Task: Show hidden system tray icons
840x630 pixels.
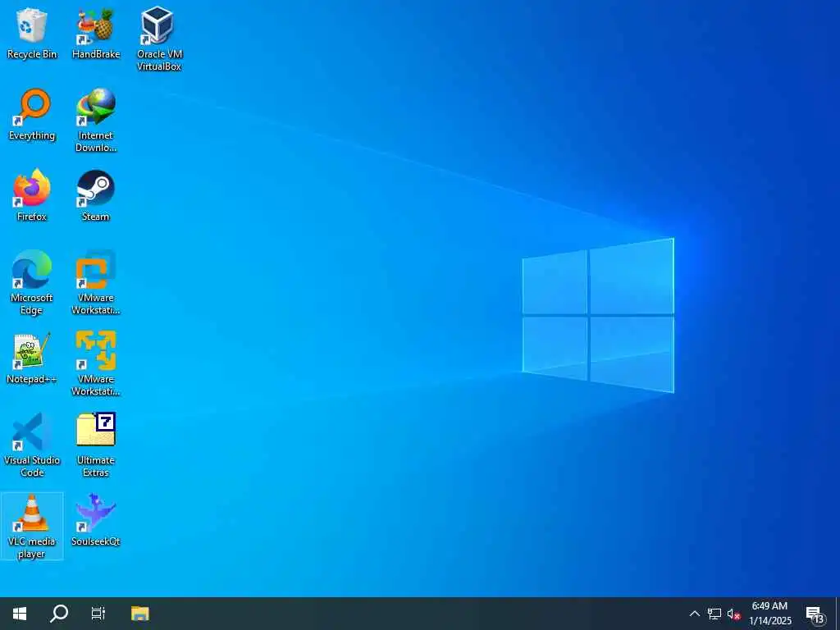Action: point(694,614)
